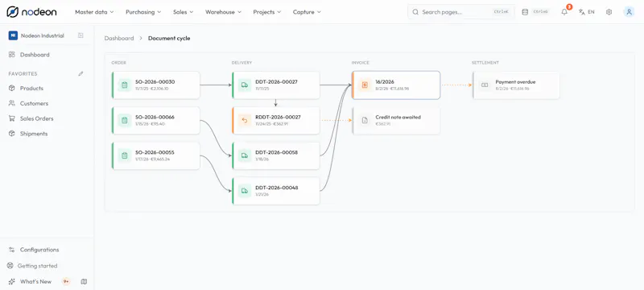Open the notifications bell
Image resolution: width=644 pixels, height=290 pixels.
pos(564,12)
